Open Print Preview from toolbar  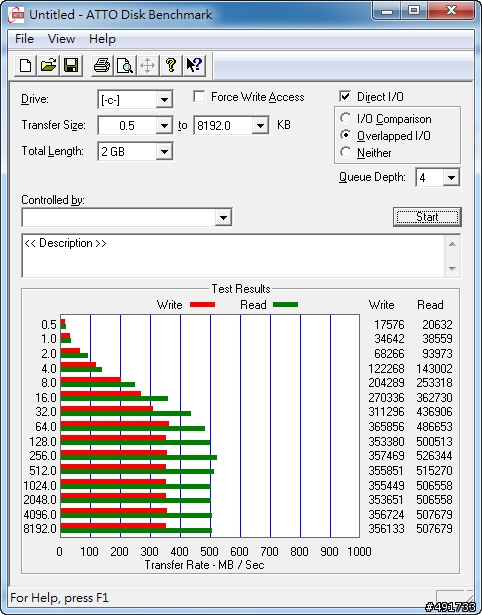[x=125, y=65]
